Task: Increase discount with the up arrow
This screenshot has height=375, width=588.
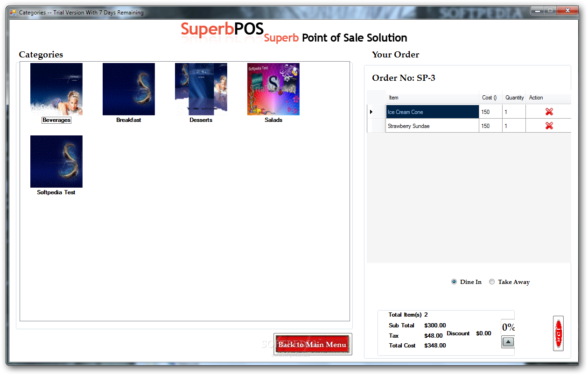Action: click(x=508, y=342)
